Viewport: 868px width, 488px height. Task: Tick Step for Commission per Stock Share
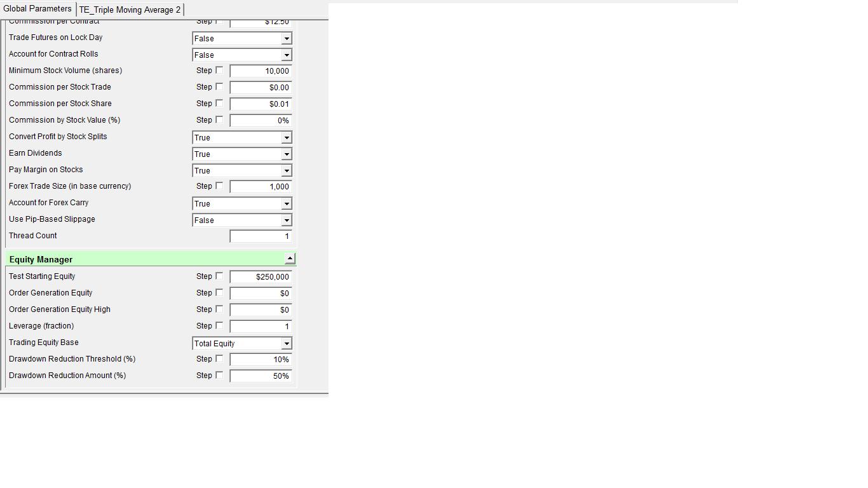click(219, 104)
